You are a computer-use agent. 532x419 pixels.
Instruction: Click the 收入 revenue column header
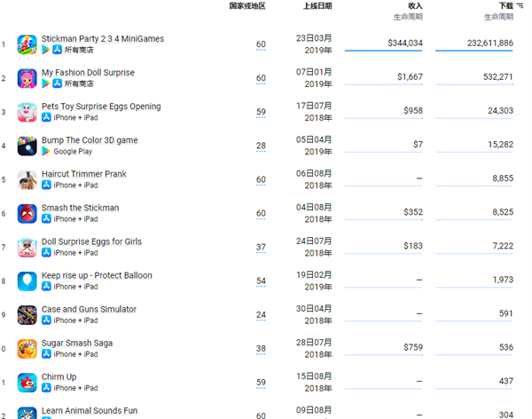click(415, 6)
